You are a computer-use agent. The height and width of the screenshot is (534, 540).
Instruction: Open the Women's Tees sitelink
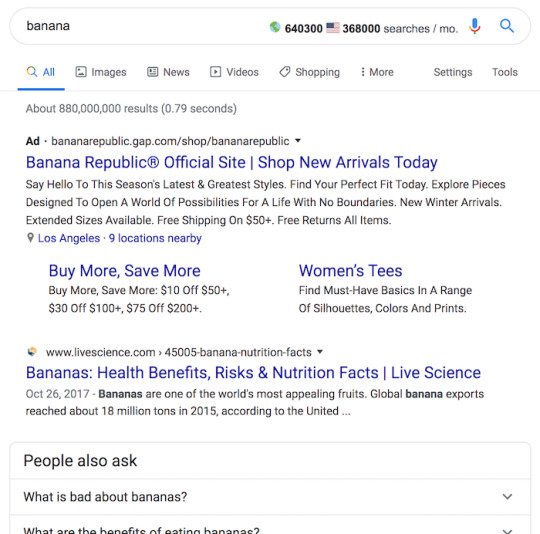pyautogui.click(x=350, y=271)
